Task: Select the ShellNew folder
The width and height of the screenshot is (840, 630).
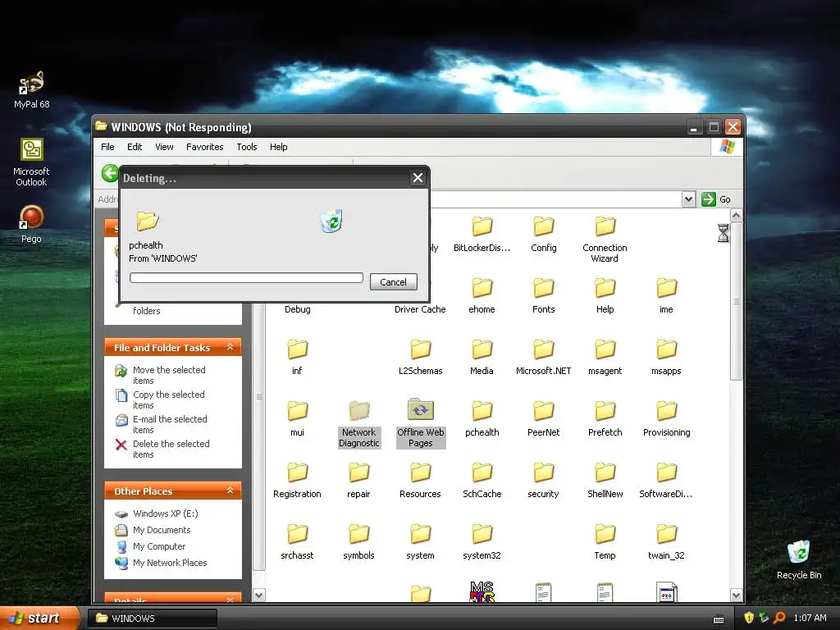Action: [605, 481]
